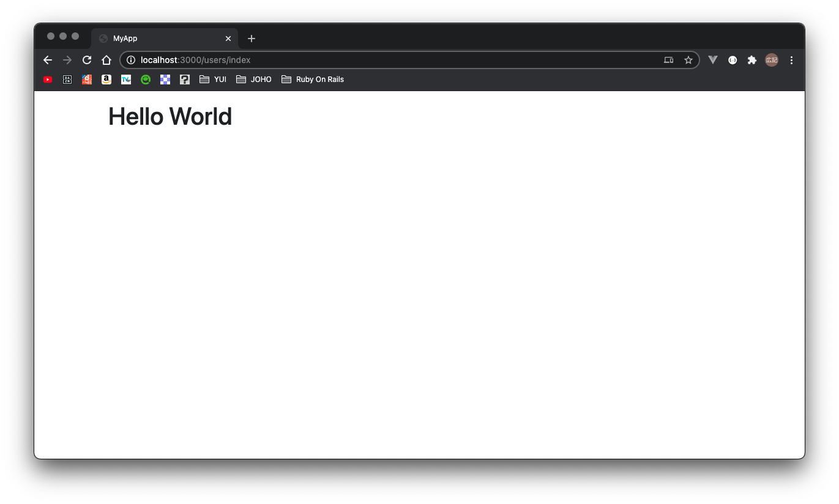
Task: Navigate back with the back arrow
Action: (x=48, y=60)
